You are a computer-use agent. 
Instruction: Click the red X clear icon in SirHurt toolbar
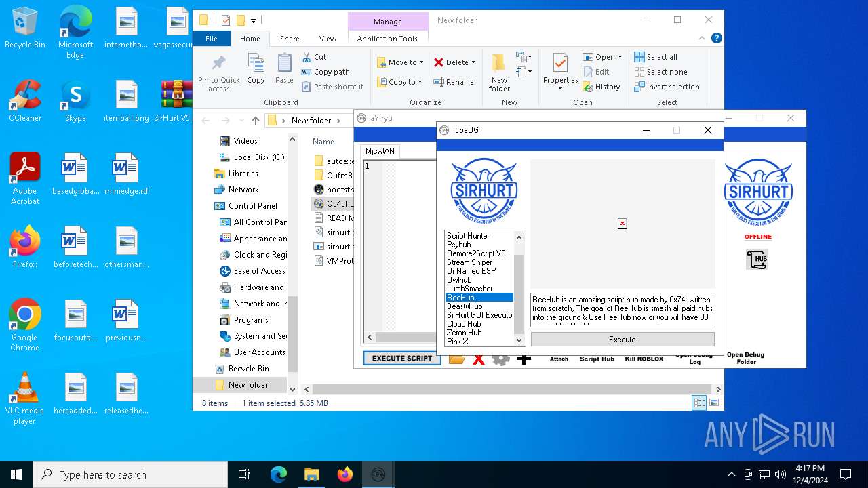pos(479,359)
